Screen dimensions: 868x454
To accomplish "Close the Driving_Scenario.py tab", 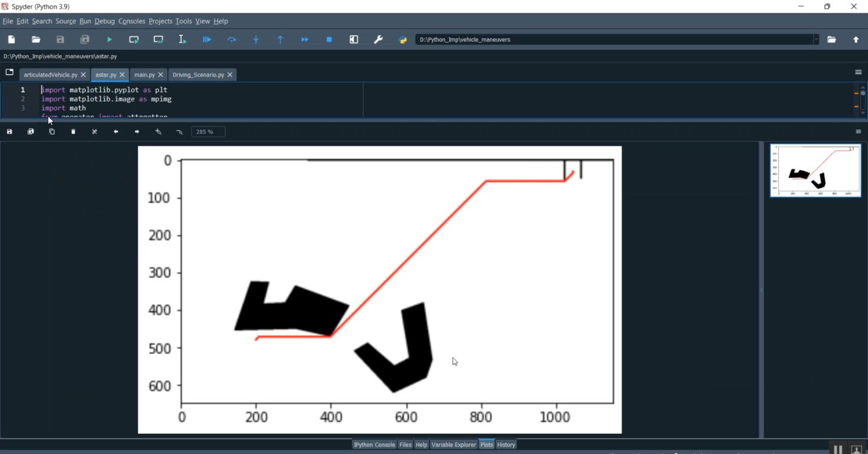I will coord(230,75).
